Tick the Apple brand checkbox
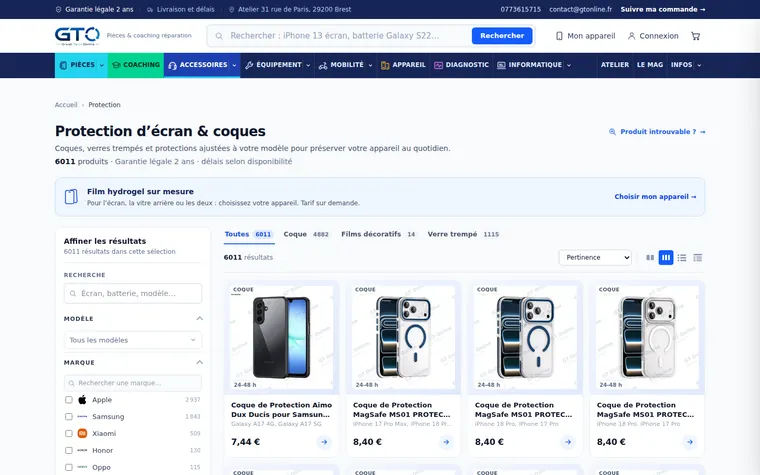760x475 pixels. (69, 400)
